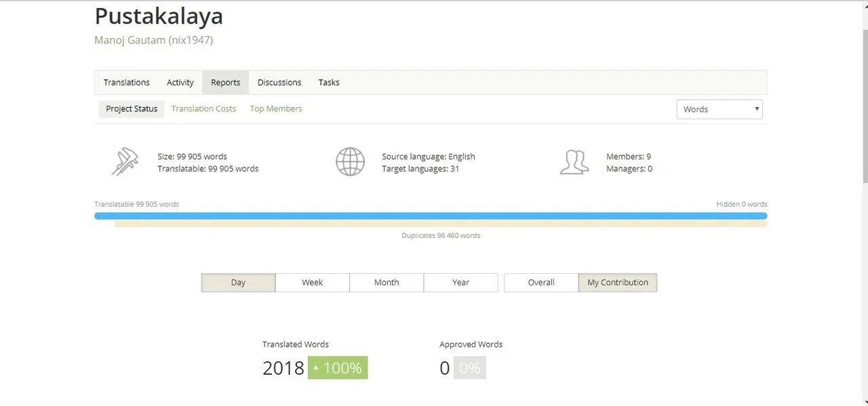The image size is (868, 406).
Task: Open the Discussions tab
Action: (279, 83)
